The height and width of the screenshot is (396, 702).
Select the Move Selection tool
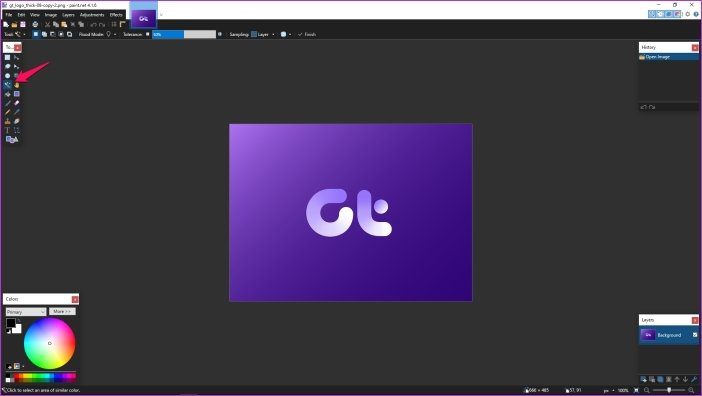click(x=17, y=66)
